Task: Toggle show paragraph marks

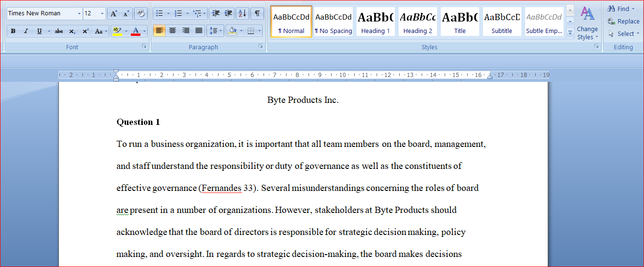Action: (257, 13)
